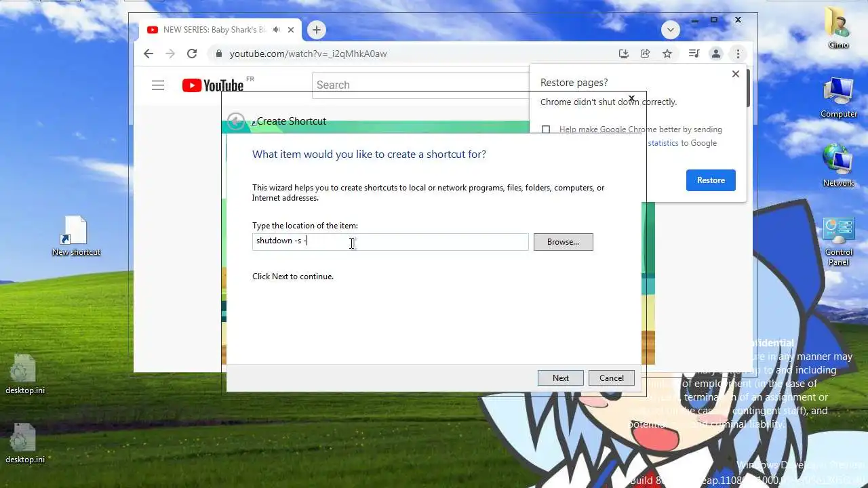The width and height of the screenshot is (868, 488).
Task: Click the Browse... button
Action: click(563, 242)
